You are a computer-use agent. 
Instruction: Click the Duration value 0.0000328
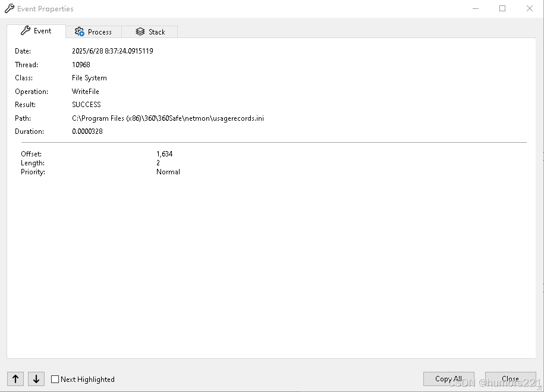point(88,131)
